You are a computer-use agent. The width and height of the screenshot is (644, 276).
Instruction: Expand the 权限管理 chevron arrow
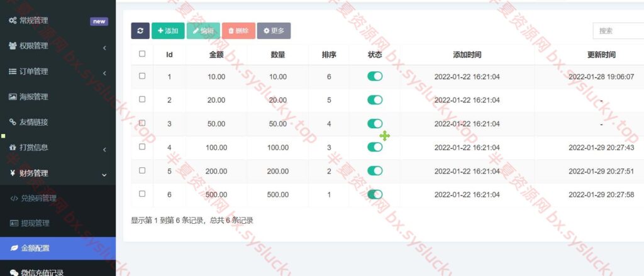(104, 48)
